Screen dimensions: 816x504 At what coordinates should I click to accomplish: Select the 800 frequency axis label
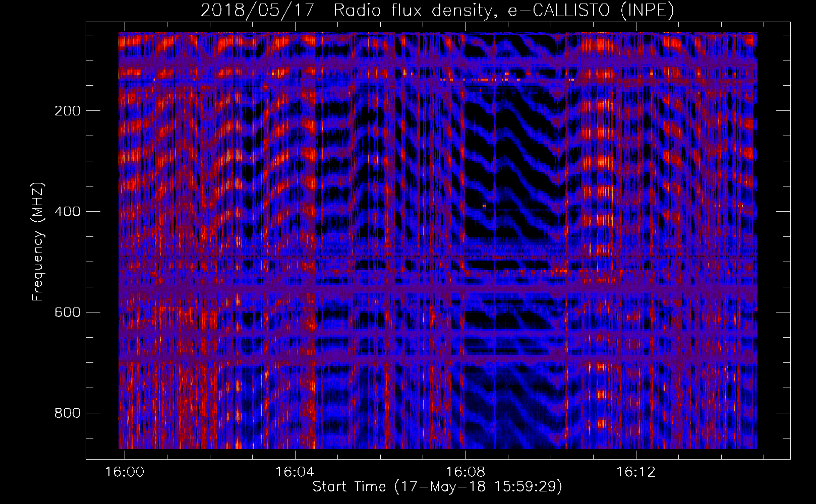point(68,413)
